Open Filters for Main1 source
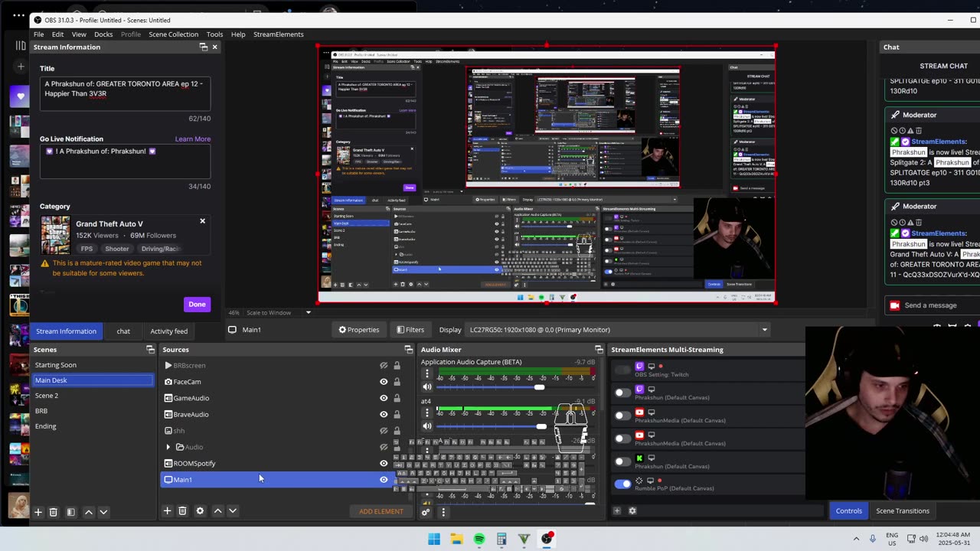 tap(410, 330)
